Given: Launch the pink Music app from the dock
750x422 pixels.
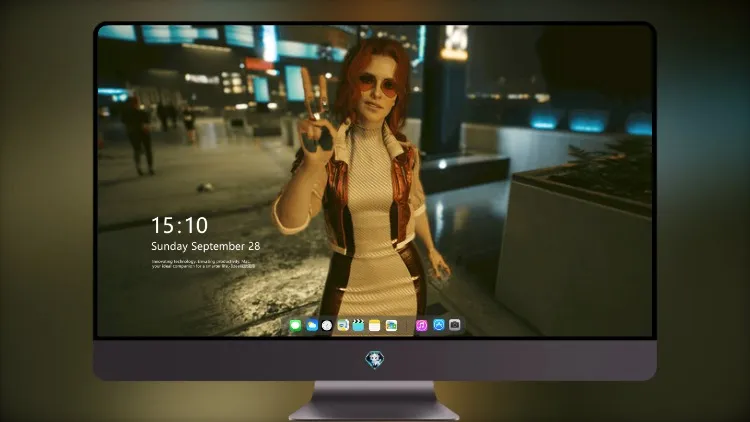Looking at the screenshot, I should tap(421, 325).
